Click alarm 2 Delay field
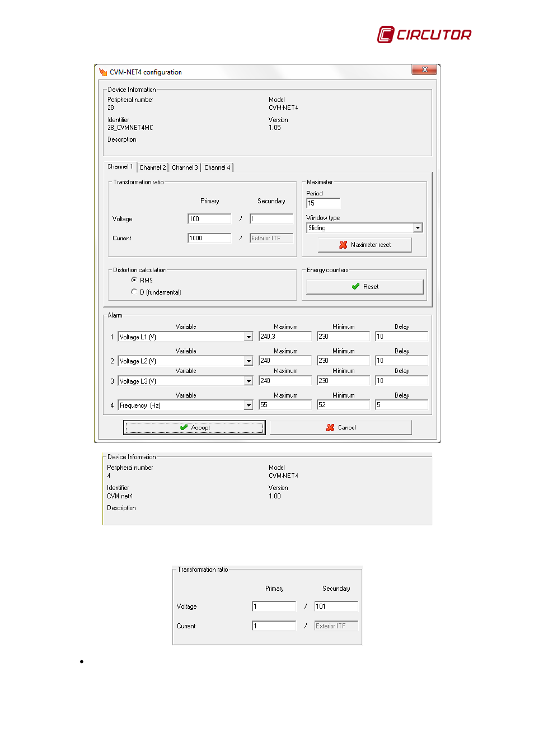The height and width of the screenshot is (756, 534). pos(401,361)
